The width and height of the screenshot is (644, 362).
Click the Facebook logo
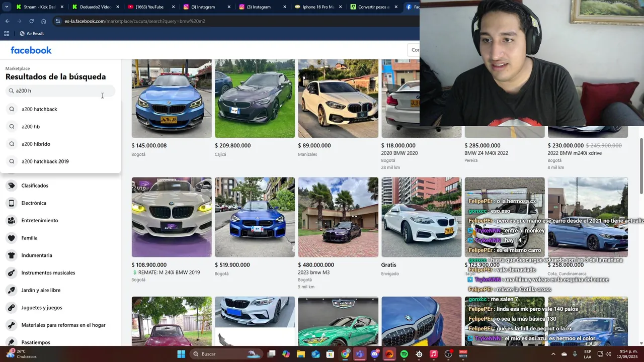click(x=31, y=50)
